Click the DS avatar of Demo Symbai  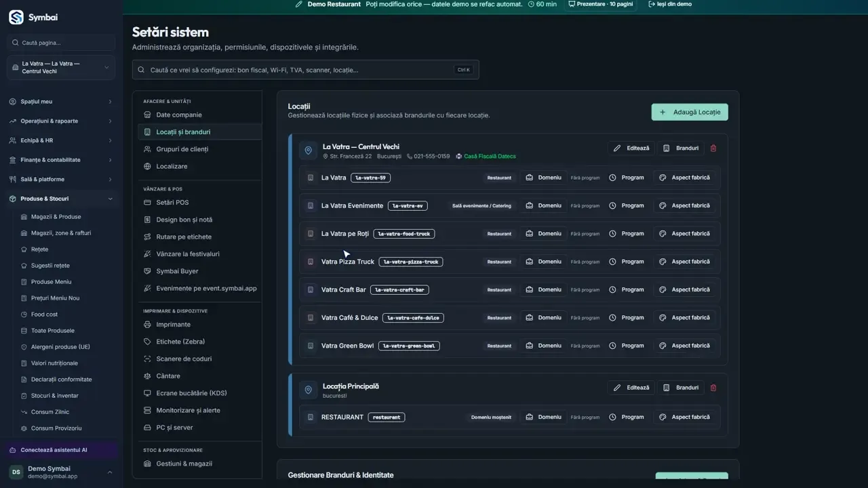coord(16,472)
